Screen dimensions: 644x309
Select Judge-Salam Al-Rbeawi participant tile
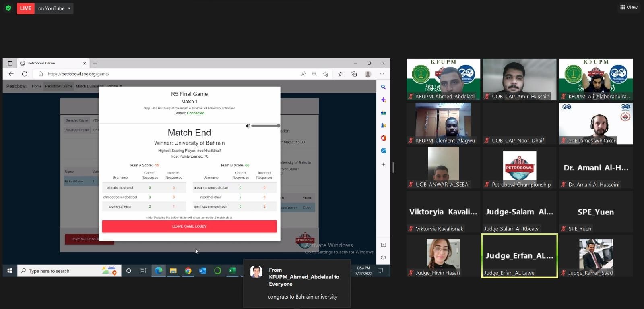click(520, 212)
